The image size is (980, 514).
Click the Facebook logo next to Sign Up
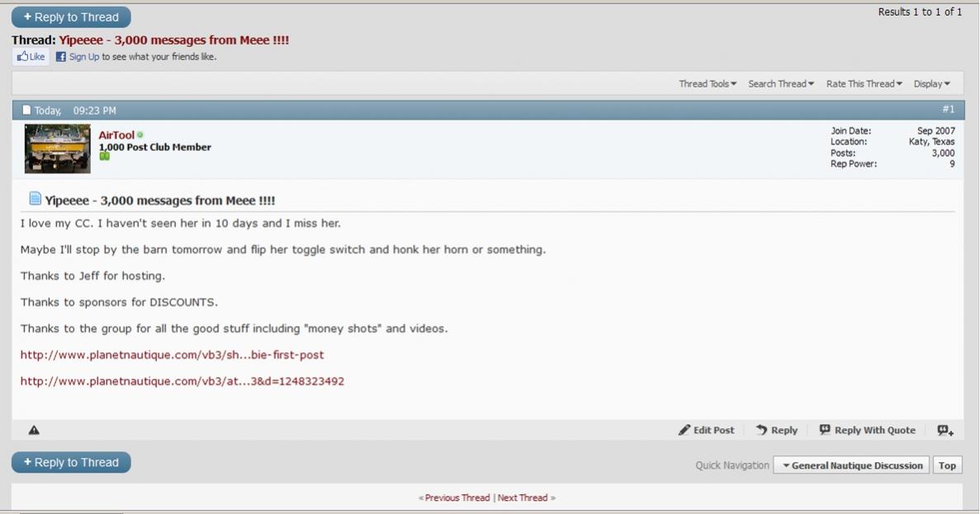tap(60, 57)
